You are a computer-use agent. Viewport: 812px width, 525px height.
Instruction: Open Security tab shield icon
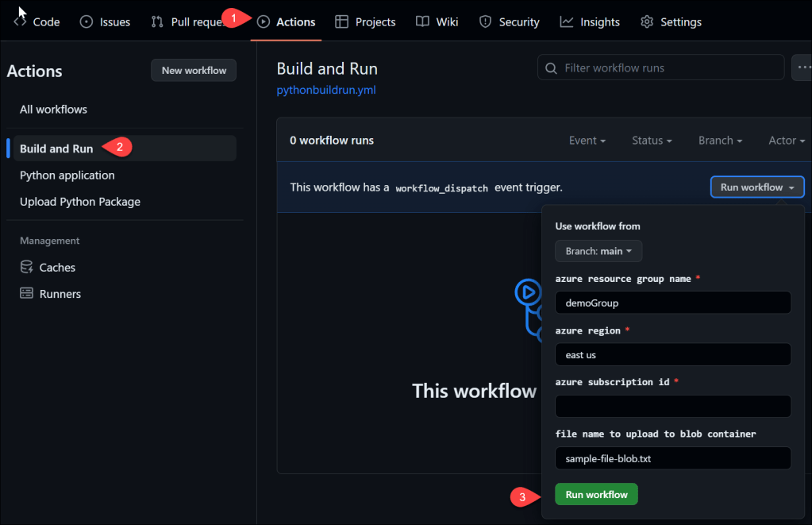click(486, 22)
